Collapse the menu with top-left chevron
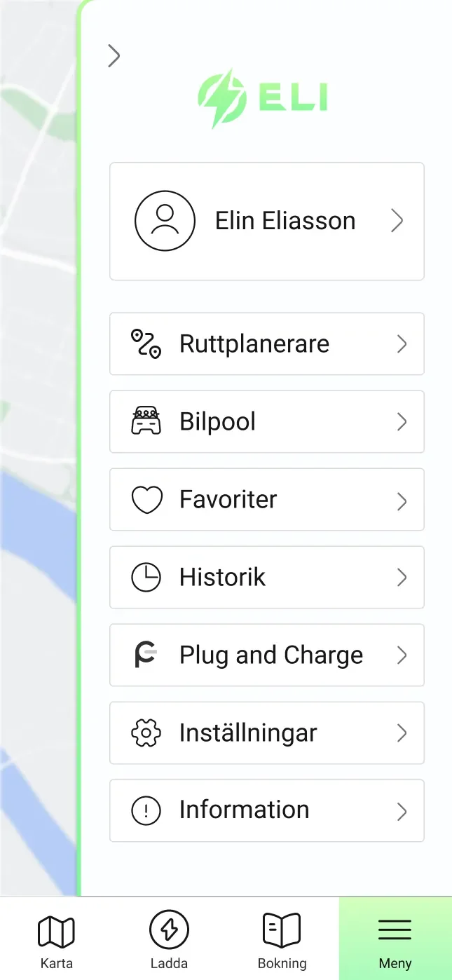452x980 pixels. pos(114,55)
